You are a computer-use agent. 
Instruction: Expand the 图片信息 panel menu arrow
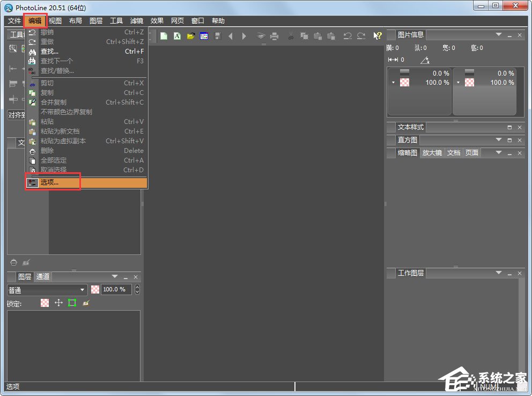point(498,35)
